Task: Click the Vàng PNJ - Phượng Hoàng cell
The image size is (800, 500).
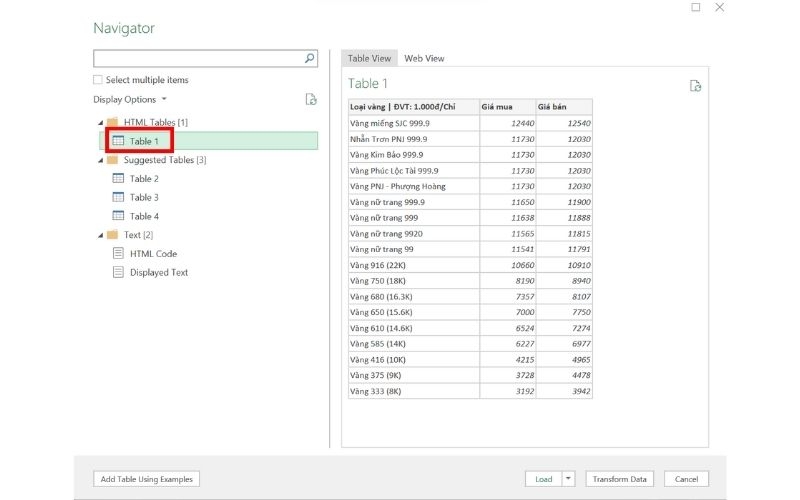Action: tap(414, 186)
